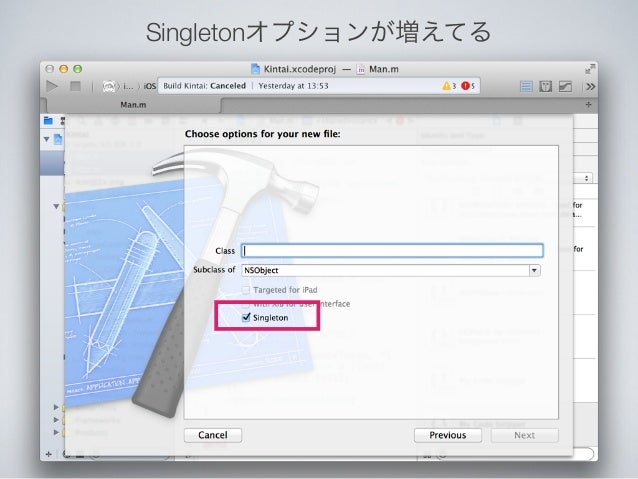Open the Subclass of dropdown arrow
This screenshot has width=638, height=479.
point(534,270)
